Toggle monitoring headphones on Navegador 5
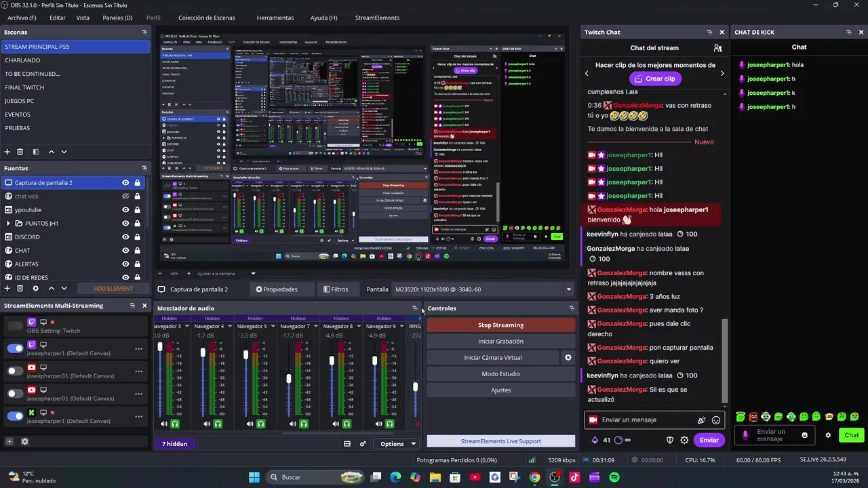 [x=260, y=424]
